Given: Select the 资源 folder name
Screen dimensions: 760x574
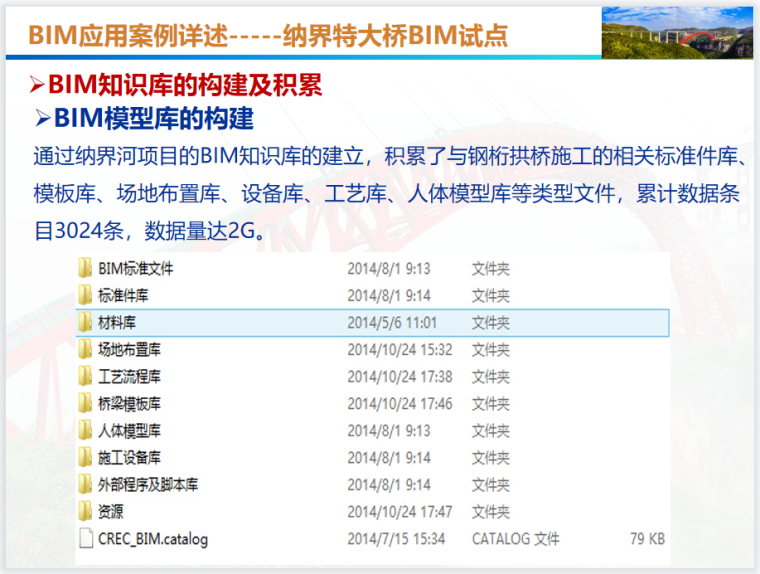Looking at the screenshot, I should pyautogui.click(x=110, y=512).
